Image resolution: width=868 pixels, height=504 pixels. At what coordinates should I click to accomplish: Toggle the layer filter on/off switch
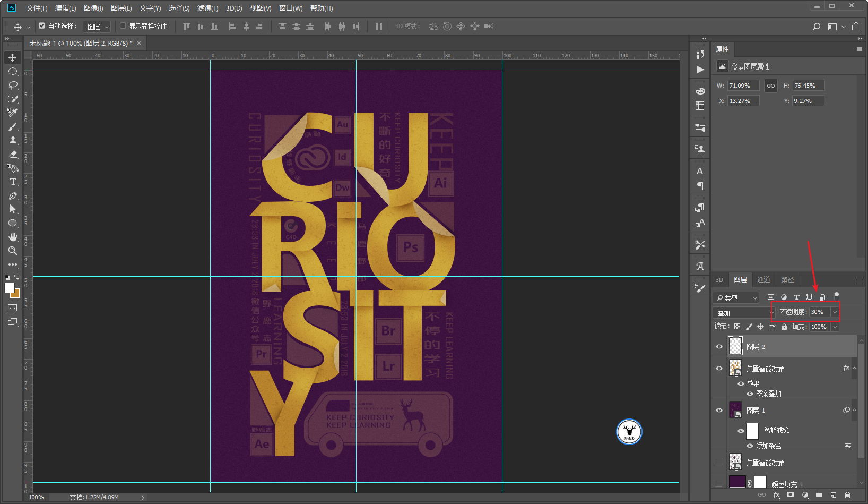837,295
